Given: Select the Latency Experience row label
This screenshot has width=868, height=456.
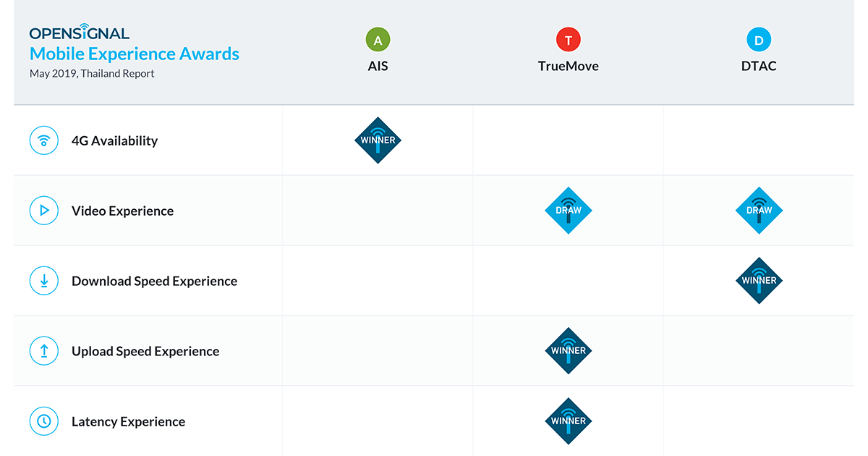Looking at the screenshot, I should pyautogui.click(x=128, y=422).
